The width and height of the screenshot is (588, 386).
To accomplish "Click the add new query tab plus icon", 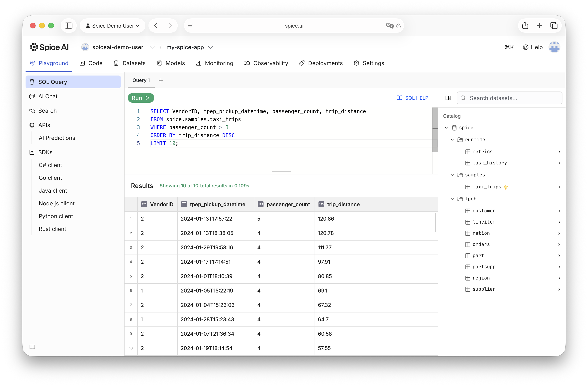I will click(161, 80).
